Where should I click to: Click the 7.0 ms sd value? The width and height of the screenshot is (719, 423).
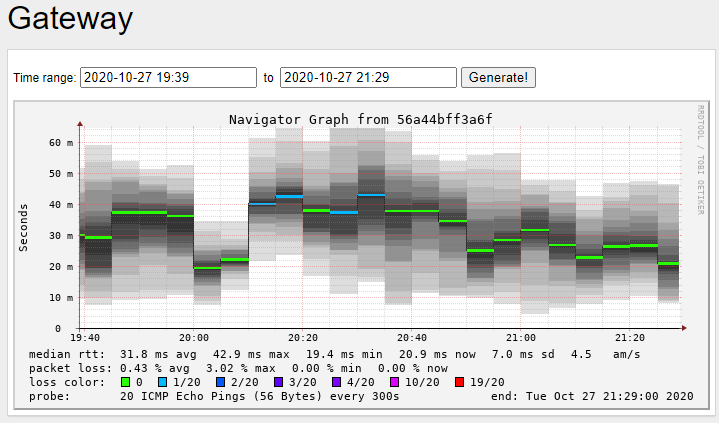coord(523,354)
